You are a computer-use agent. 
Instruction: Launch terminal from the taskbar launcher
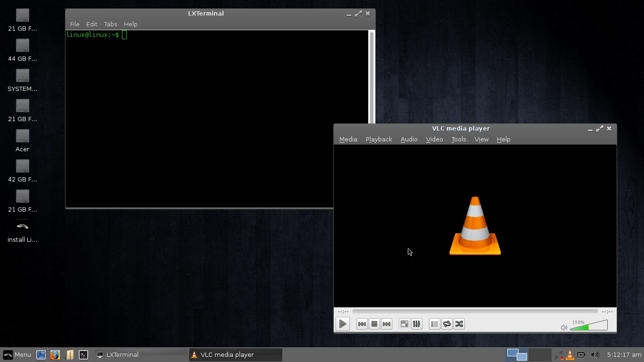pyautogui.click(x=83, y=355)
